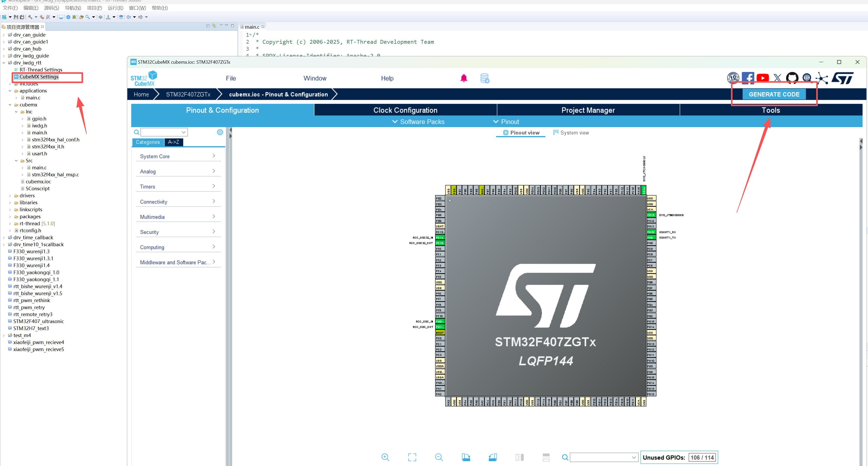Select the A->Z sorting toggle

[174, 142]
